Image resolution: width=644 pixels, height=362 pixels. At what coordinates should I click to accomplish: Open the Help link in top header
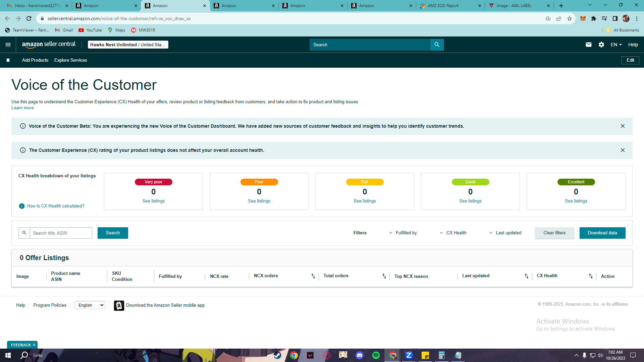[x=633, y=45]
